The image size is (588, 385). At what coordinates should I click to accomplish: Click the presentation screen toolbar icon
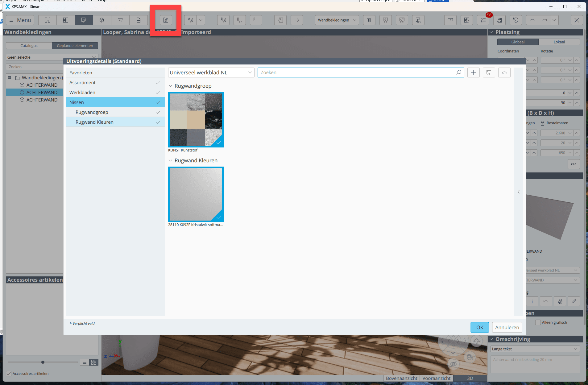450,20
